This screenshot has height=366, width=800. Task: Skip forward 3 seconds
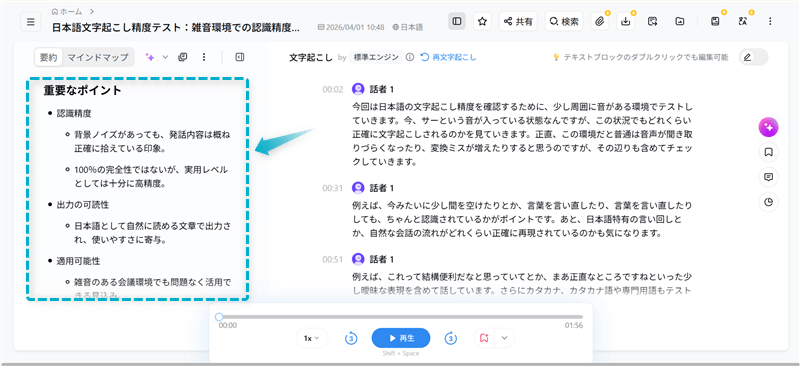451,338
